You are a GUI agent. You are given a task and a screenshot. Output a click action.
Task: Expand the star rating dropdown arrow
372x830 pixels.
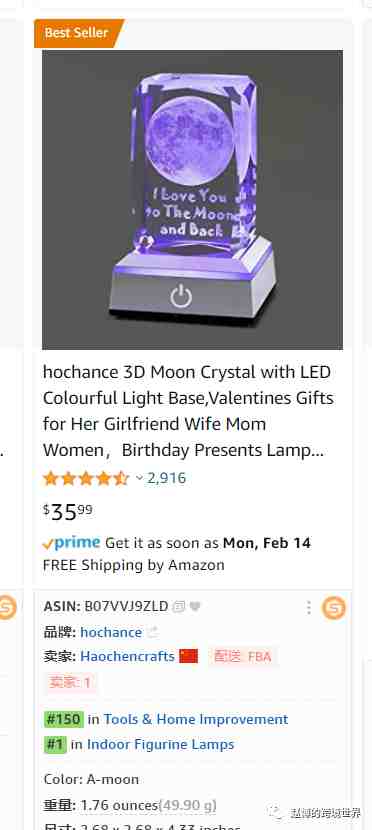pyautogui.click(x=139, y=479)
